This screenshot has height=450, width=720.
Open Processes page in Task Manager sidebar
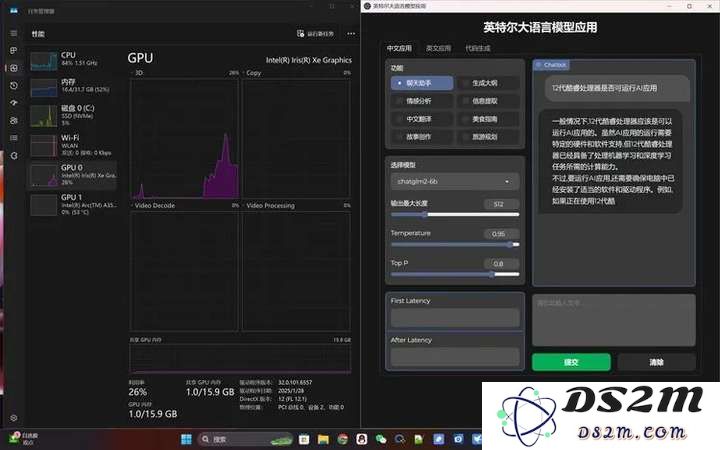pyautogui.click(x=14, y=51)
